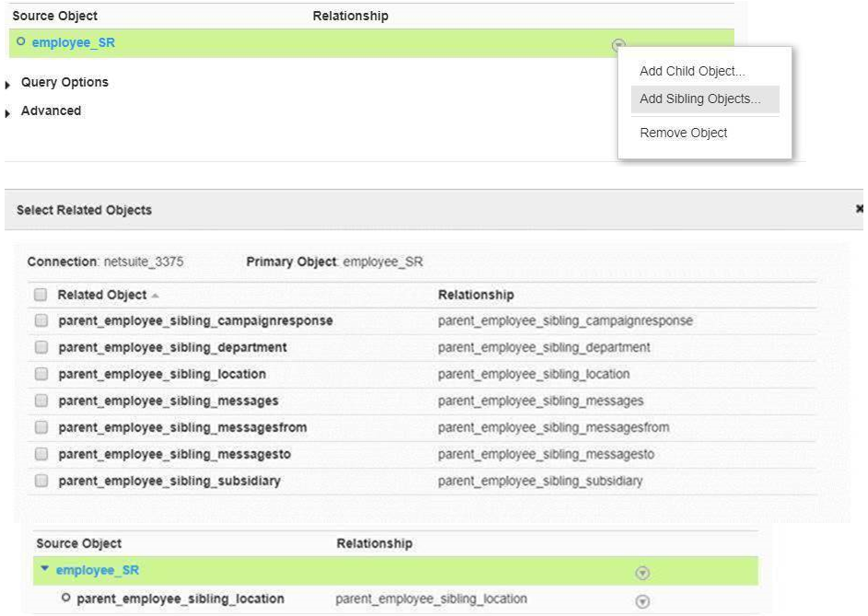Click the Primary Object value employee_SR
Viewport: 868px width, 616px height.
tap(383, 262)
